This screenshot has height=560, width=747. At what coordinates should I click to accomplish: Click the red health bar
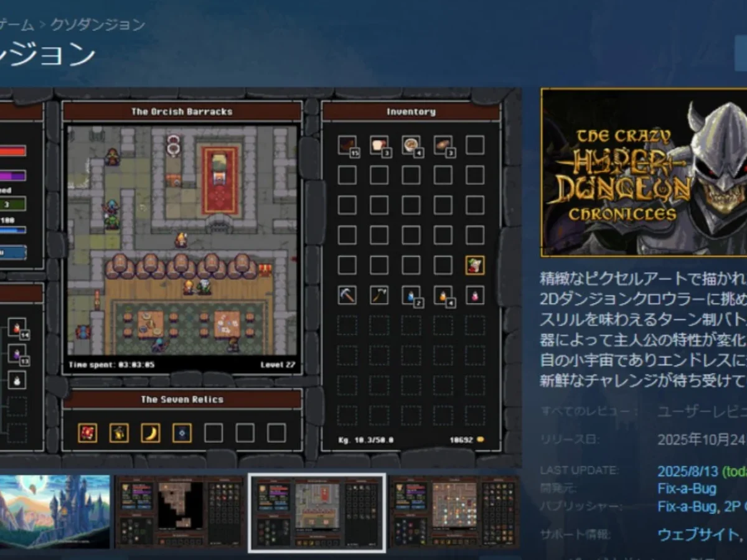12,151
